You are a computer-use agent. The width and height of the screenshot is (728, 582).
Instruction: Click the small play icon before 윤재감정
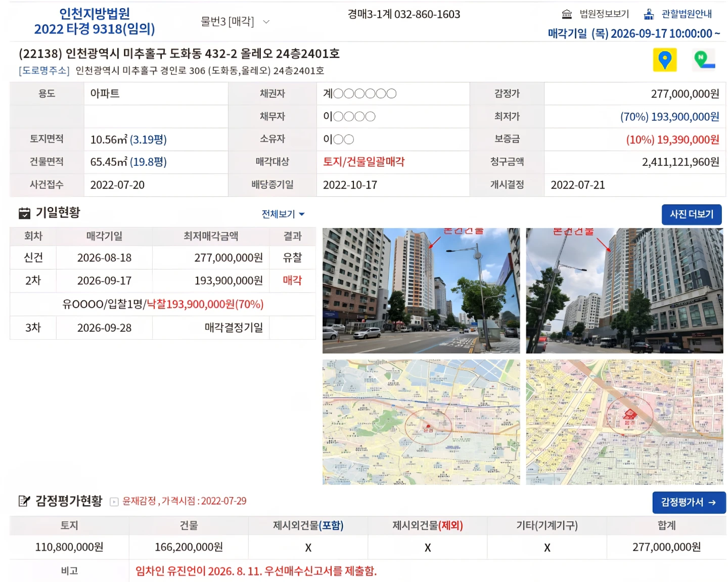[x=114, y=502]
